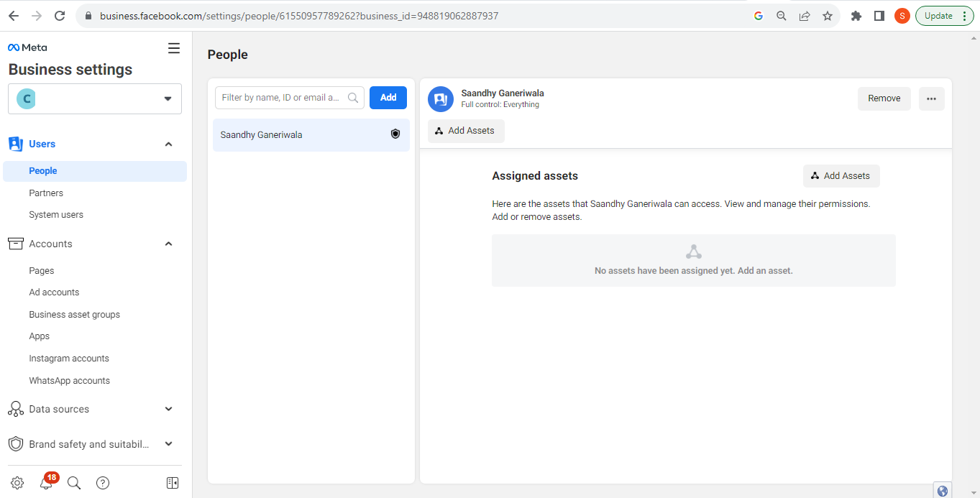Image resolution: width=980 pixels, height=498 pixels.
Task: Focus the filter by name, ID or email field
Action: pos(290,98)
